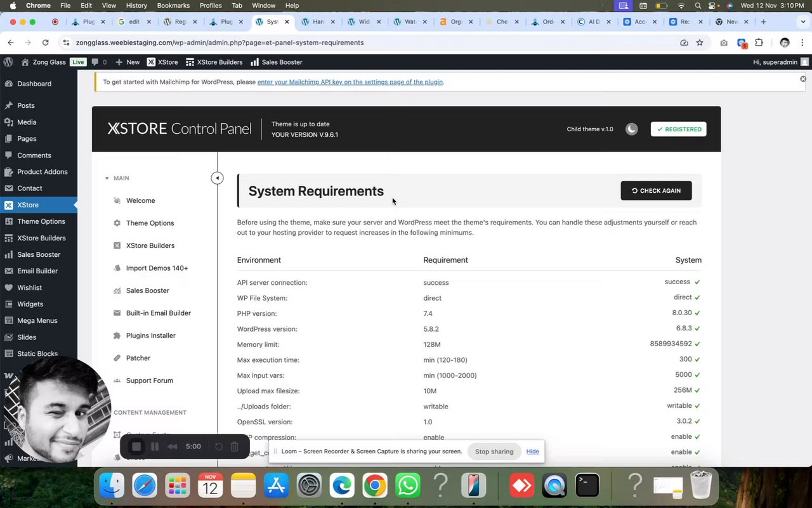
Task: Open Media in the admin sidebar
Action: tap(27, 122)
